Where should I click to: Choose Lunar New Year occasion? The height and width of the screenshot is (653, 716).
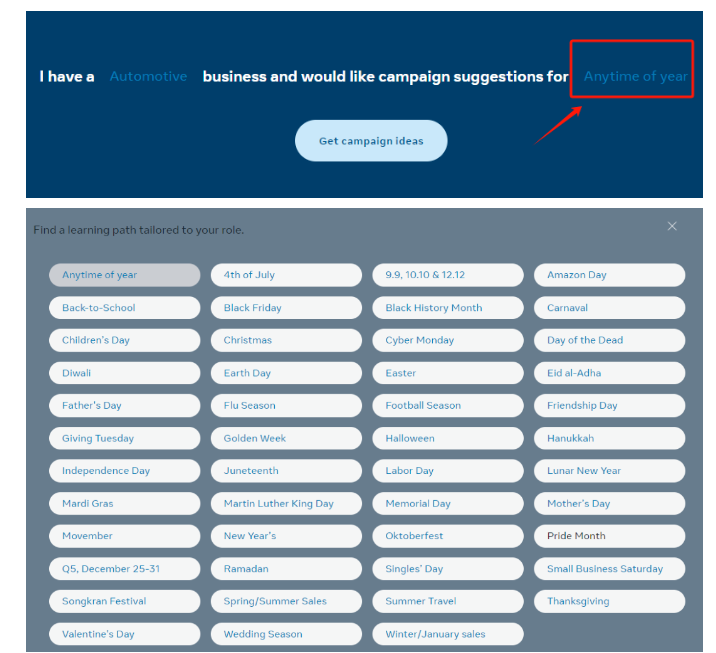click(609, 471)
